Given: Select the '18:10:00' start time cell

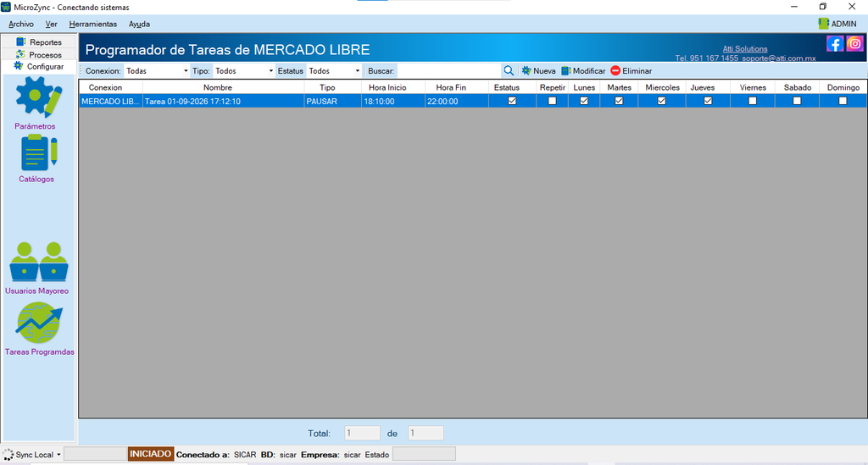Looking at the screenshot, I should pyautogui.click(x=393, y=101).
